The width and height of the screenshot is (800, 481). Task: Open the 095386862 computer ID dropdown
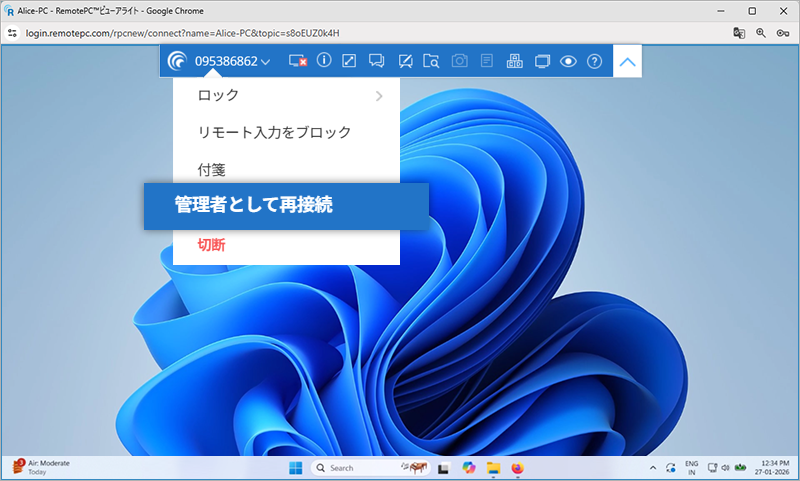click(x=232, y=61)
